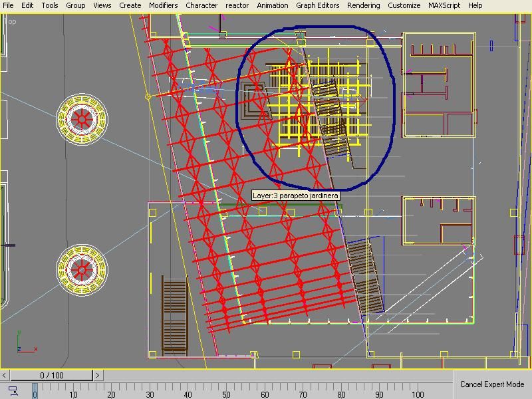Click frame 50 on the track bar
The width and height of the screenshot is (532, 399).
(x=226, y=394)
